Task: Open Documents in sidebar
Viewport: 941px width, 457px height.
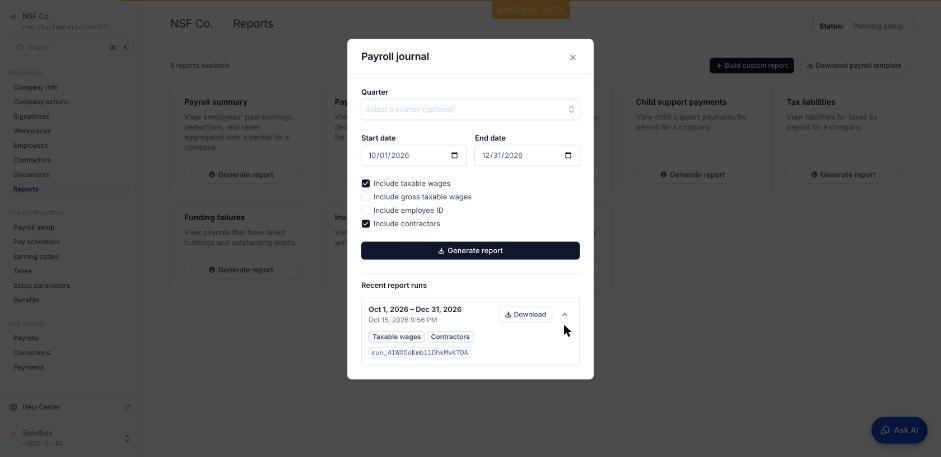Action: [x=31, y=175]
